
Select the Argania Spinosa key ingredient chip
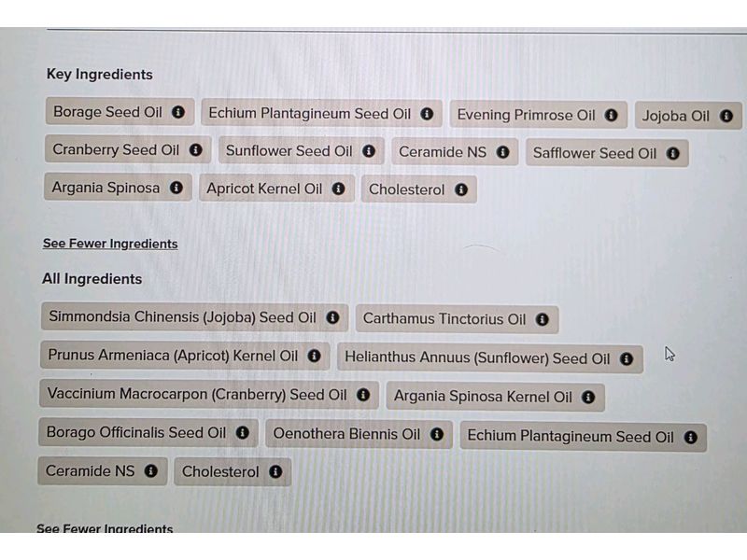pyautogui.click(x=106, y=188)
